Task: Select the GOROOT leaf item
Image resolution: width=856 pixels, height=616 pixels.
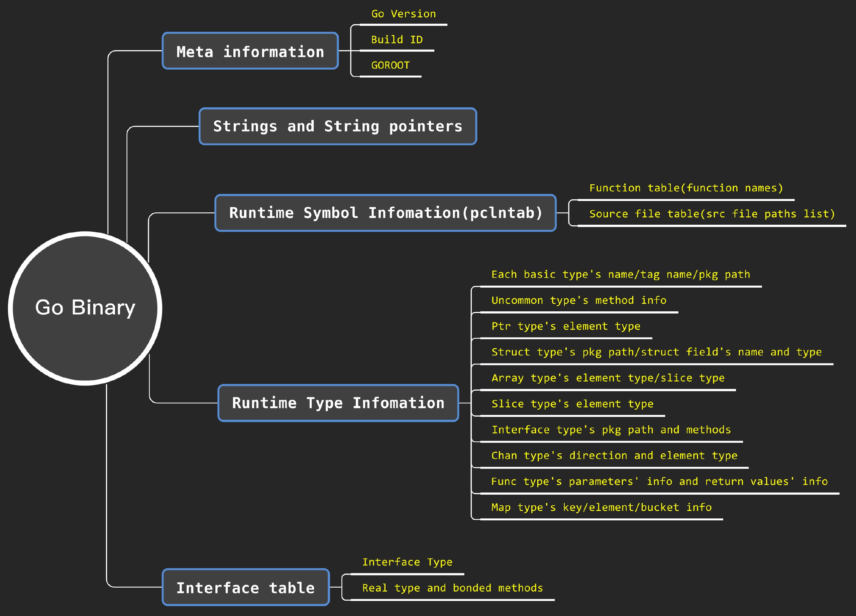Action: tap(390, 66)
